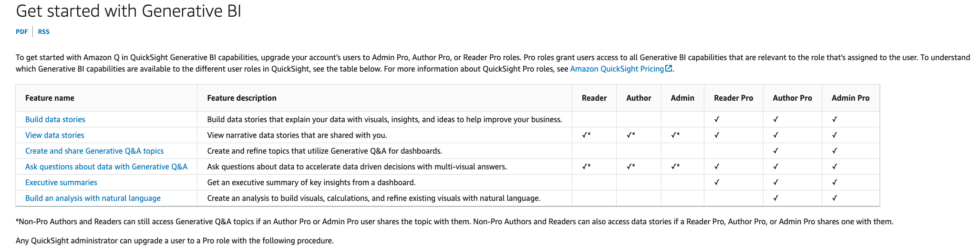
Task: Click Author Pro checkmark for Build an analysis row
Action: (776, 198)
